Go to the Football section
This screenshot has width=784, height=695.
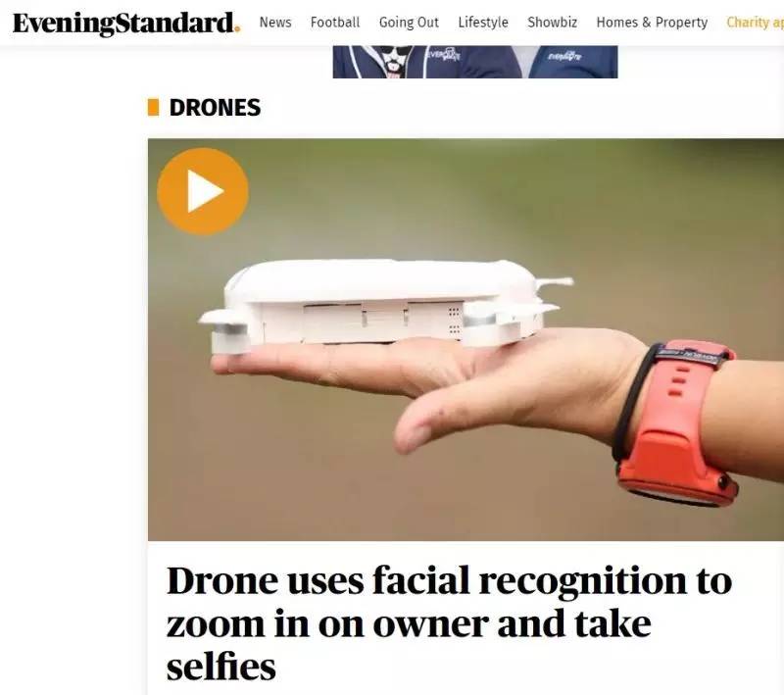tap(335, 23)
